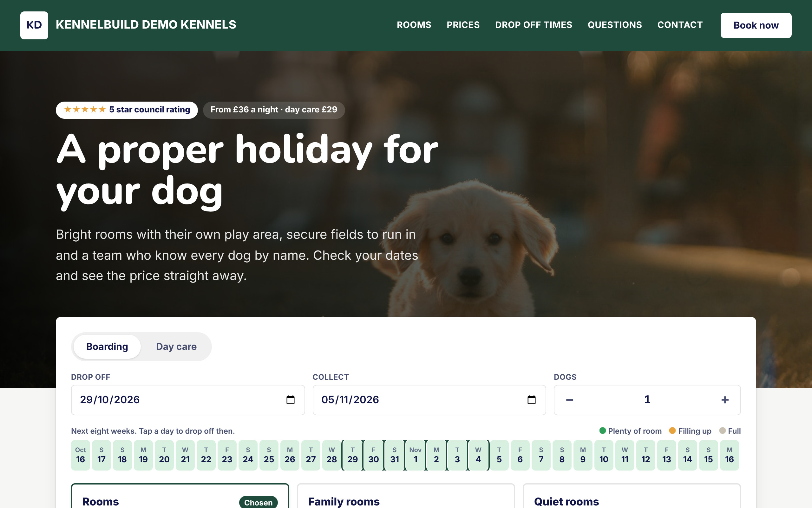Screen dimensions: 812x508
Task: Tap Thursday 29 on the day strip
Action: click(353, 455)
